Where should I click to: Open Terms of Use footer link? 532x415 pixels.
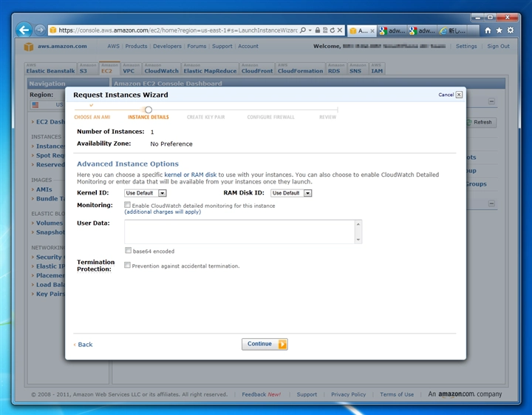click(x=397, y=394)
